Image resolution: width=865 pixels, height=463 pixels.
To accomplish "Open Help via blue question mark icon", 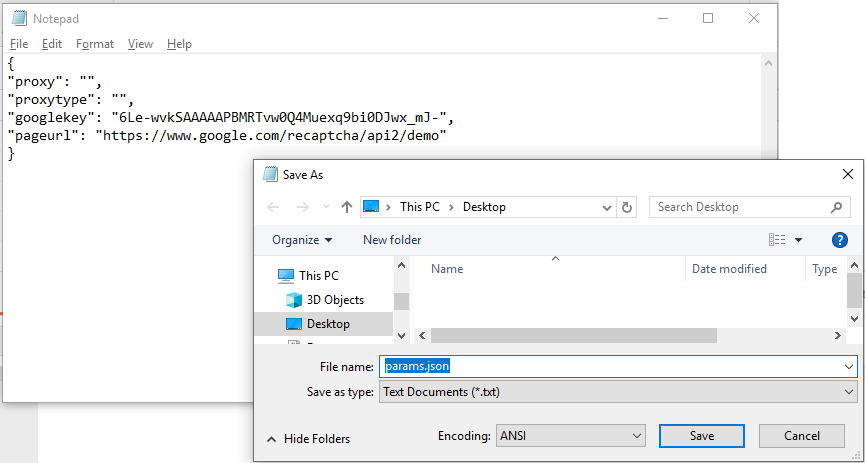I will click(840, 240).
